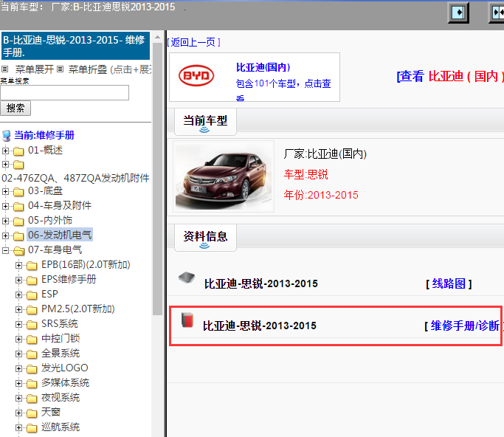The image size is (504, 437).
Task: Click the 思锐 car thumbnail image
Action: point(224,176)
